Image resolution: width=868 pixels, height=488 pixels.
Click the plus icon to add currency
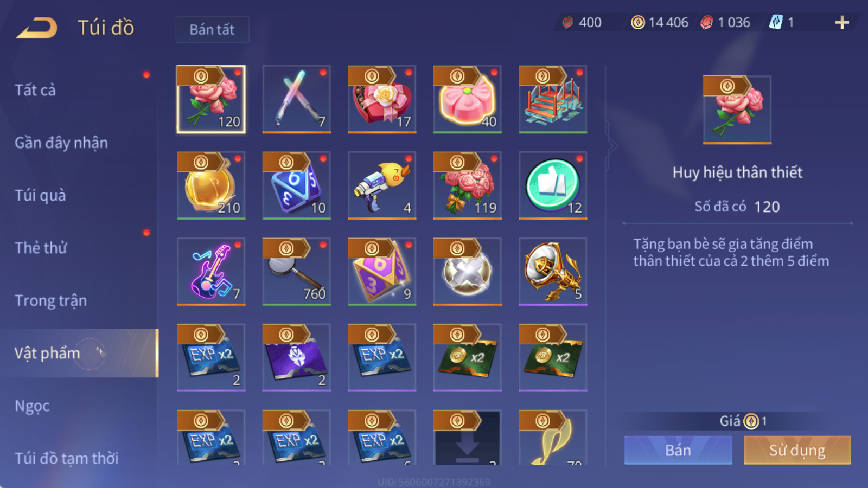(x=842, y=22)
